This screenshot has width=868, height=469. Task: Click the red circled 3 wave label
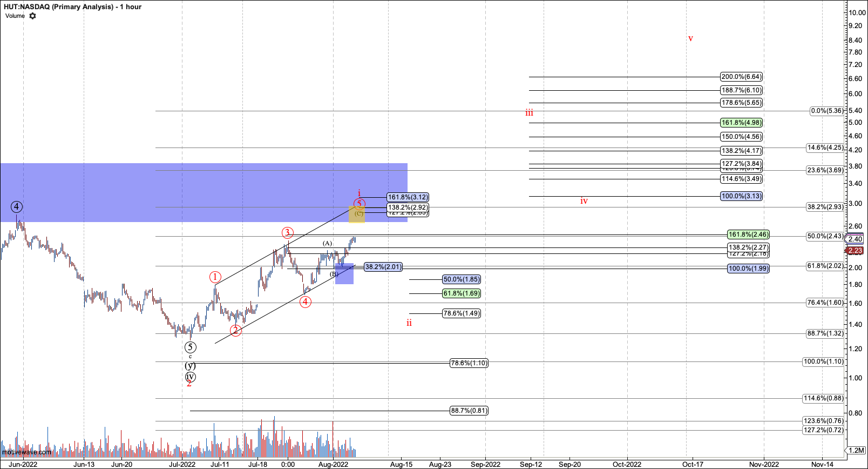coord(287,233)
